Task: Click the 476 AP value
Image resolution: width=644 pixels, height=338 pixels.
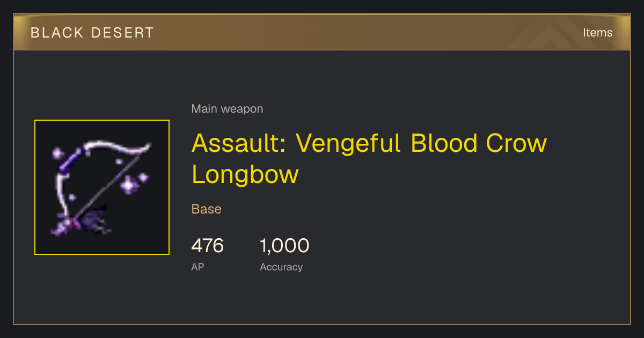Action: coord(207,246)
